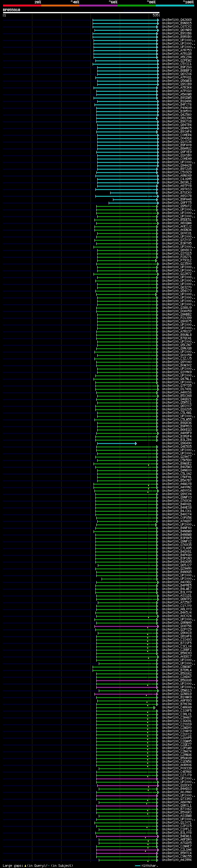Screen dimensions: 197x868
Task: Select the UniRef100_C0HER4 label
Action: tap(176, 135)
